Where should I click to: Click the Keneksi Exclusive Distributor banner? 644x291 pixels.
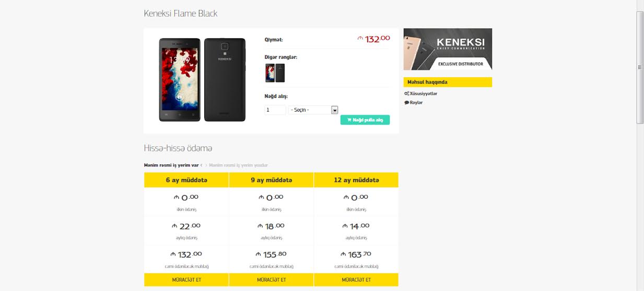448,49
